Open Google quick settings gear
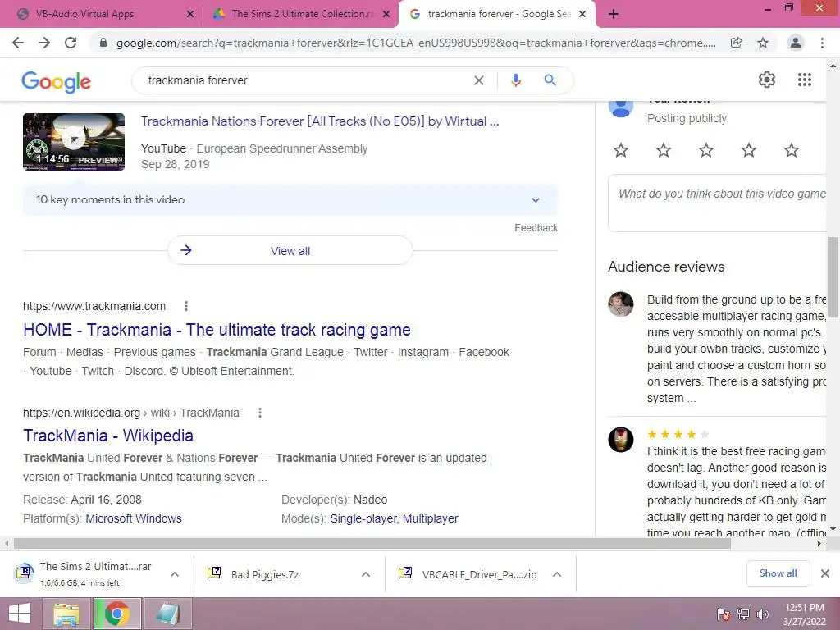 [767, 80]
